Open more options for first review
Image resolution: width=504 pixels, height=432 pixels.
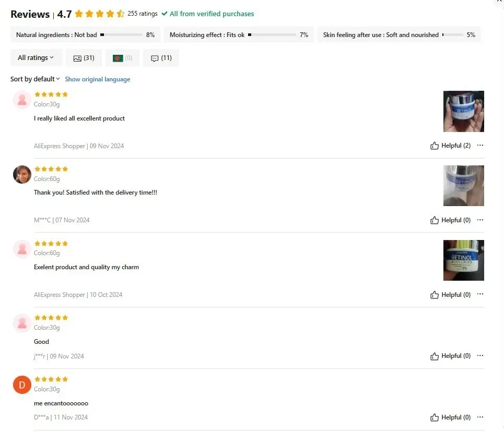(x=480, y=146)
